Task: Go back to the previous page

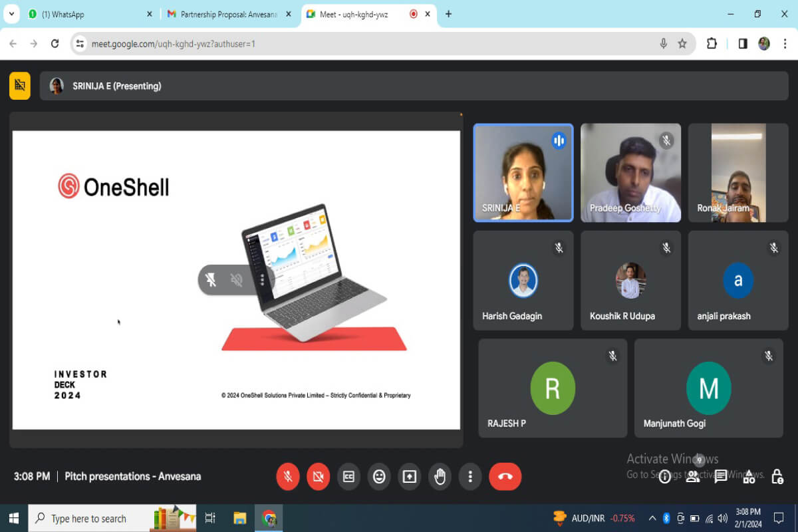Action: [x=13, y=44]
